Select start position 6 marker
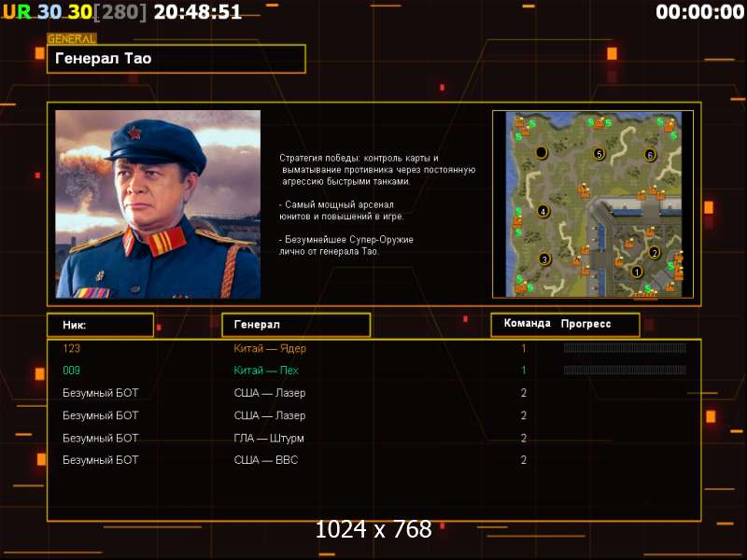Image resolution: width=747 pixels, height=560 pixels. [650, 155]
